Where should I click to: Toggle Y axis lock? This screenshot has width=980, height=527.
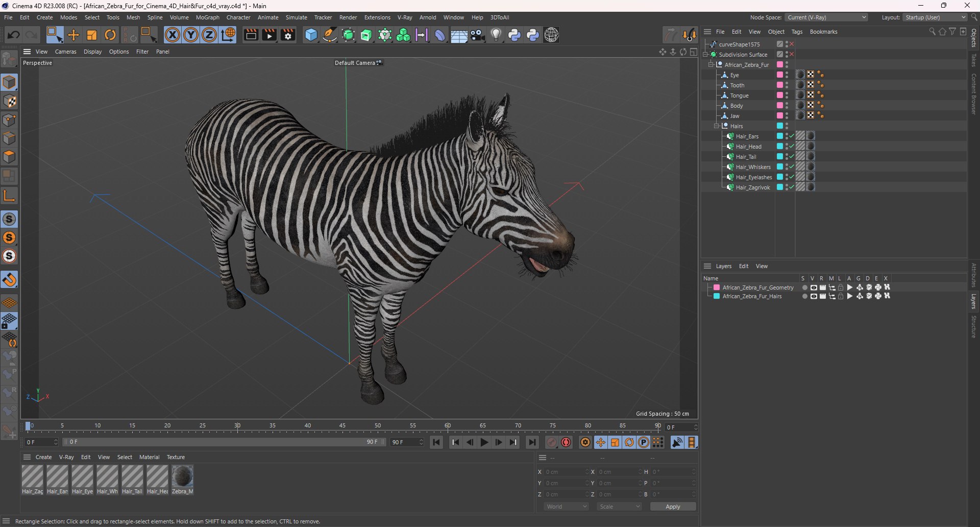tap(191, 35)
